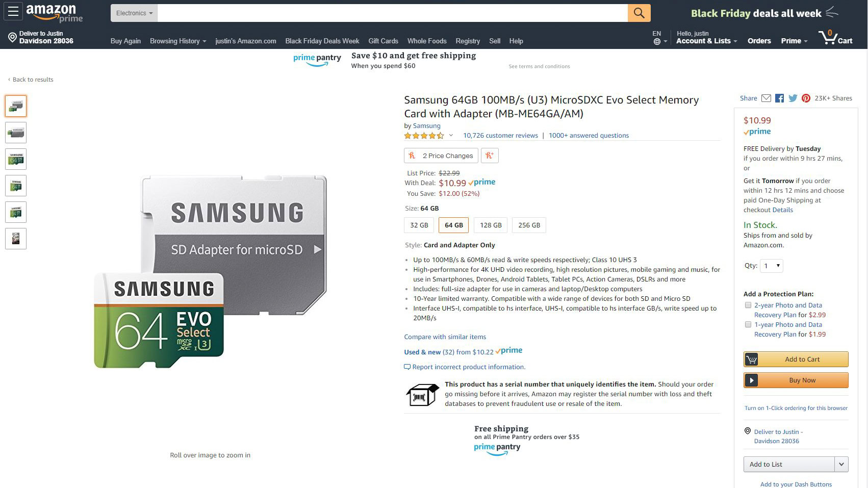The image size is (868, 488).
Task: Share product via email envelope icon
Action: click(x=766, y=98)
